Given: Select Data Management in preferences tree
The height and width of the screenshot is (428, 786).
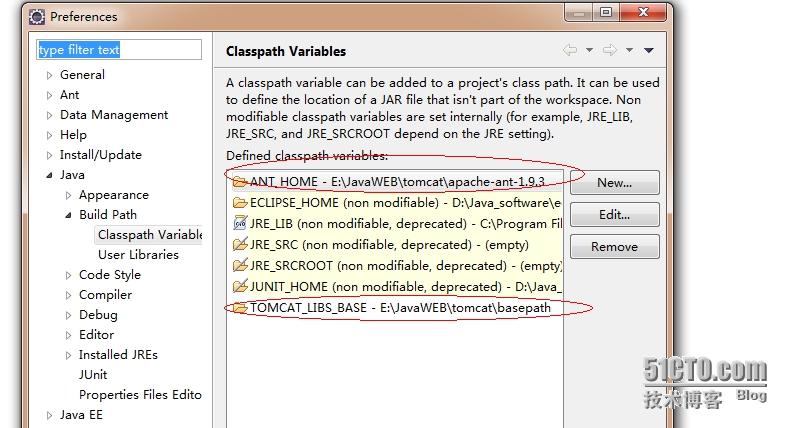Looking at the screenshot, I should (x=114, y=115).
